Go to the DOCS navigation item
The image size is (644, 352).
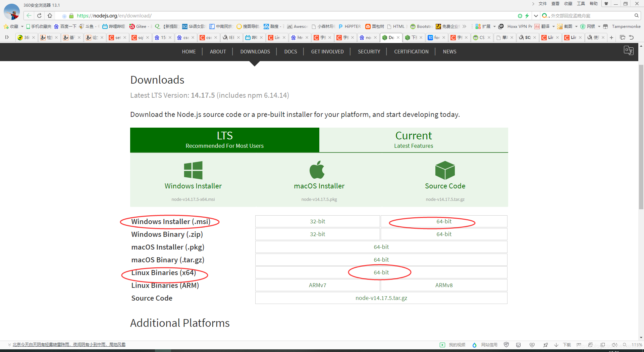click(290, 52)
